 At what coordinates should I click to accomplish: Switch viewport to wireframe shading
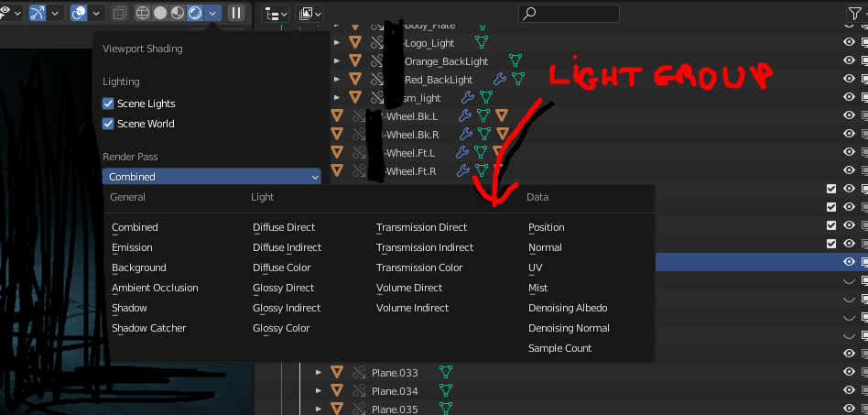tap(143, 13)
